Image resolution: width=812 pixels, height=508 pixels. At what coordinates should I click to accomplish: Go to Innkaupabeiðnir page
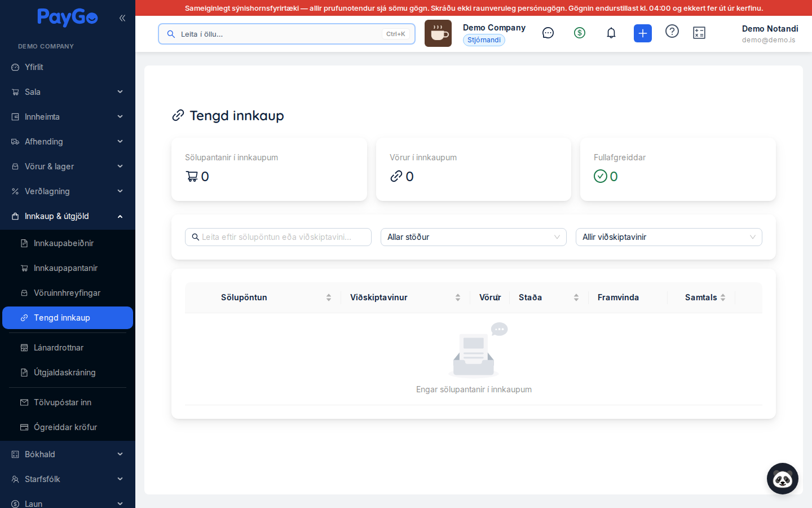tap(68, 243)
